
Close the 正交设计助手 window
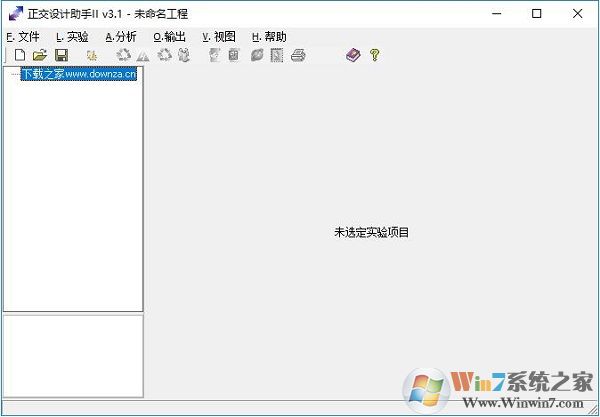point(577,14)
